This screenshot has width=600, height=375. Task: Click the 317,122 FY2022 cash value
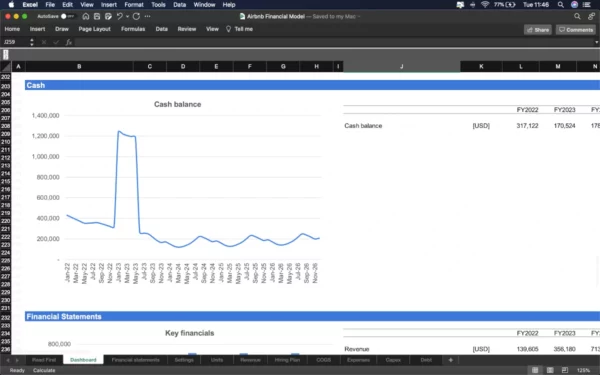tap(527, 126)
